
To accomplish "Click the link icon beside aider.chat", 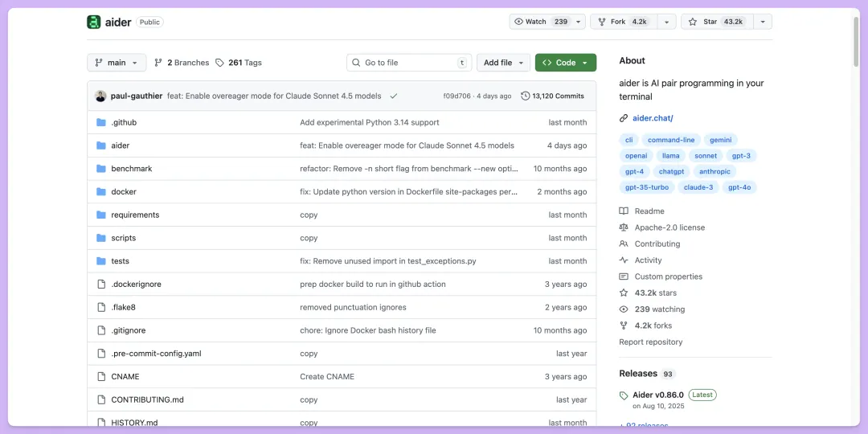I will 624,118.
